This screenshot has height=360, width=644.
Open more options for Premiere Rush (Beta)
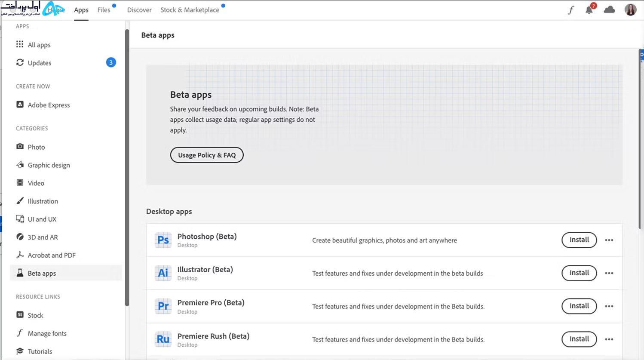pos(609,339)
